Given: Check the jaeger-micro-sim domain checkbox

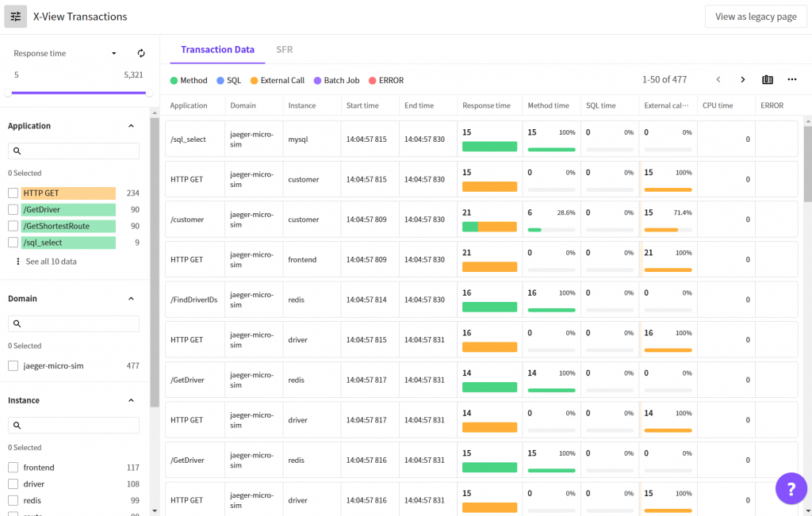Looking at the screenshot, I should 13,366.
